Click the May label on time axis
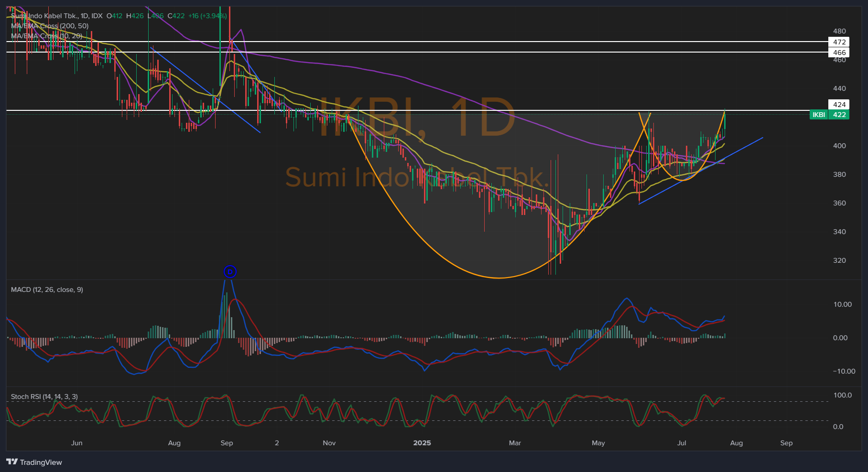This screenshot has height=472, width=868. tap(598, 443)
